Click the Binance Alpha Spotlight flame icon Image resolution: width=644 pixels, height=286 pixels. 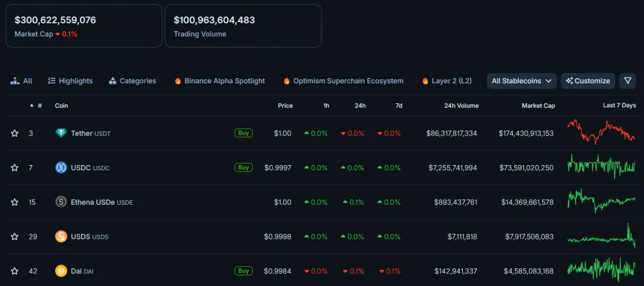coord(178,81)
